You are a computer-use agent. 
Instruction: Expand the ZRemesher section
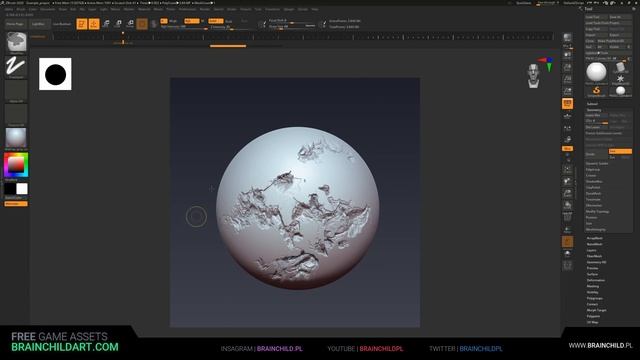click(x=593, y=205)
